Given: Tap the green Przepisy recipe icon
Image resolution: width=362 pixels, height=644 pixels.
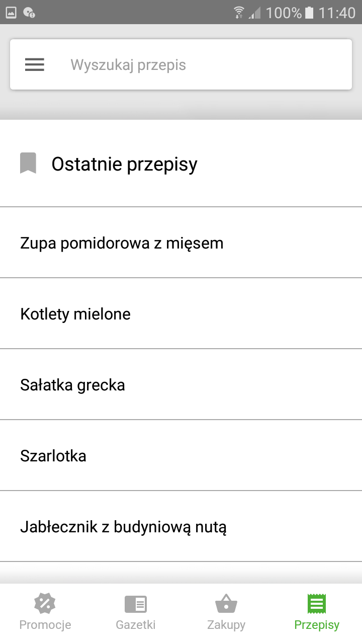Looking at the screenshot, I should pos(317,603).
